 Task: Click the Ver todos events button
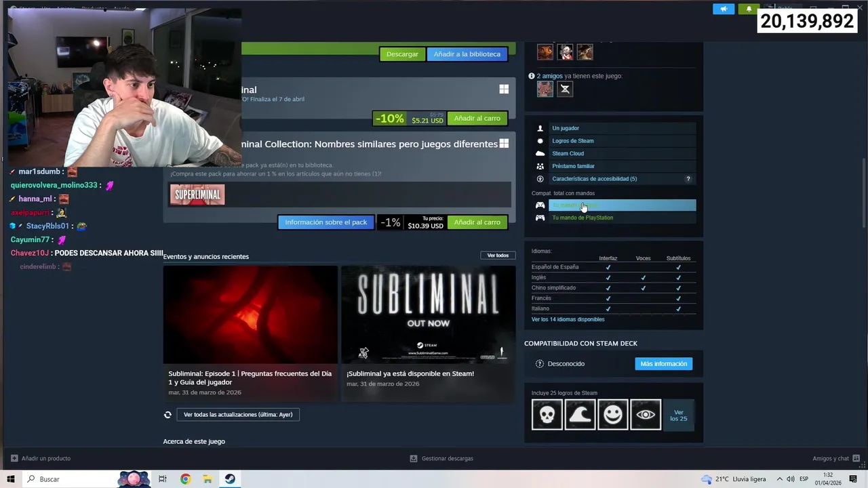pyautogui.click(x=498, y=256)
